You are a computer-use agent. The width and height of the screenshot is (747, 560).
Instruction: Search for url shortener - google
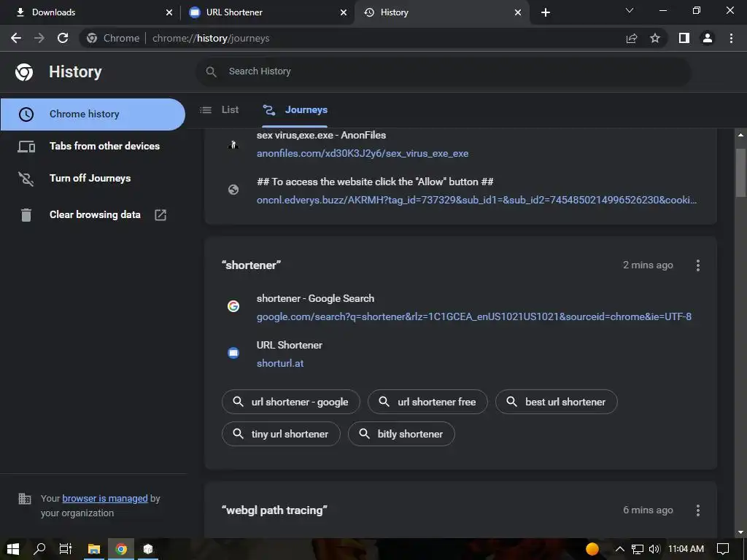(x=290, y=402)
